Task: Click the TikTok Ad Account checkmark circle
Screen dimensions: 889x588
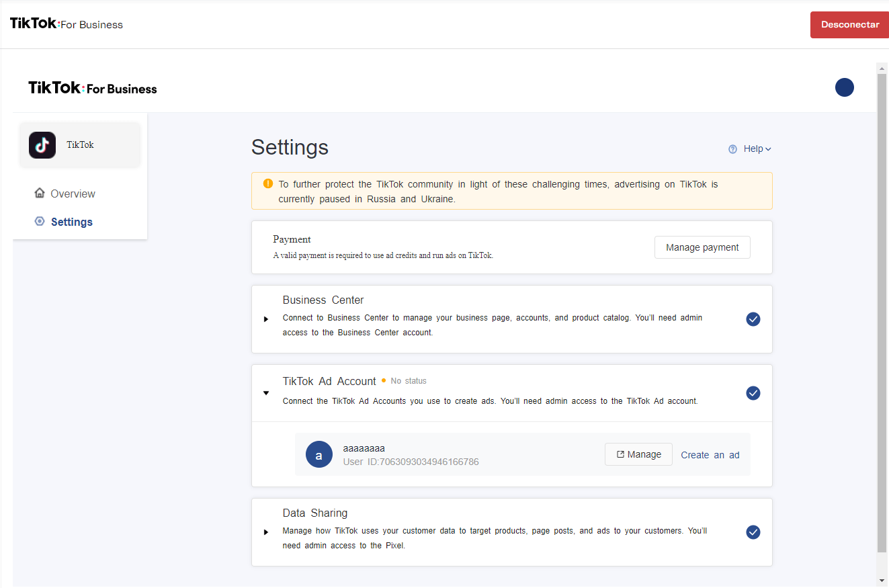Action: click(753, 393)
